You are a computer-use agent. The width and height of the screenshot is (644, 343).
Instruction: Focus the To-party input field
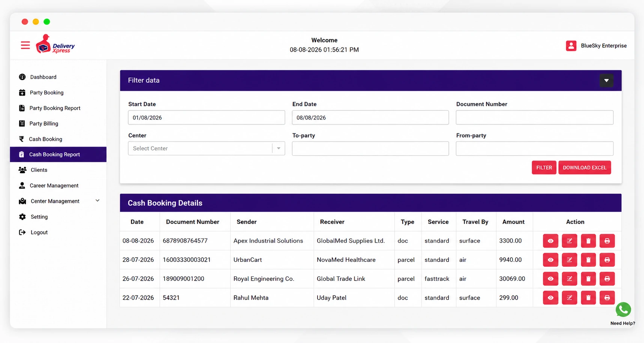pyautogui.click(x=370, y=148)
